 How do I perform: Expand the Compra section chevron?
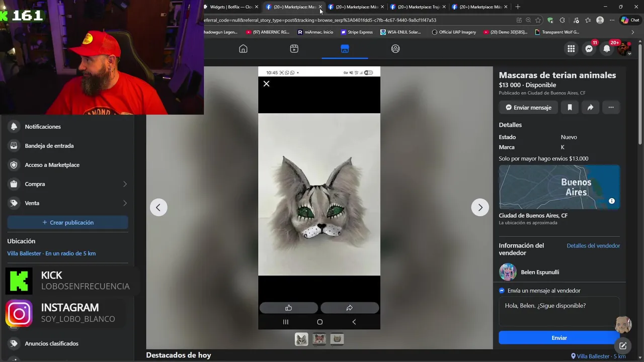point(125,184)
